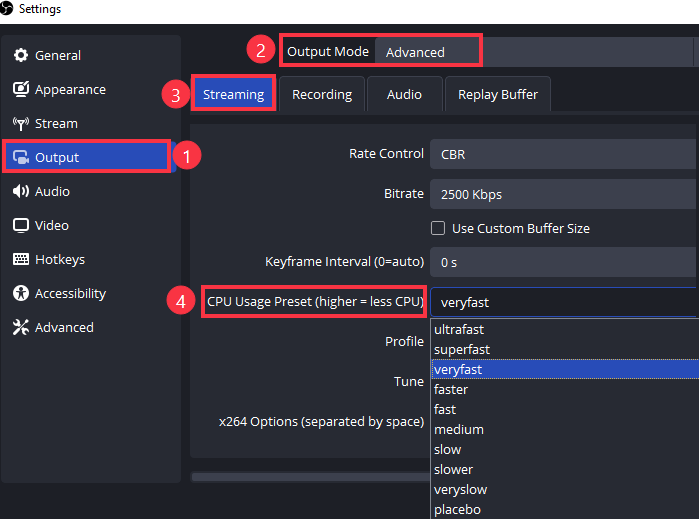699x519 pixels.
Task: Click the CPU Usage Preset veryfast combo box
Action: tap(563, 303)
